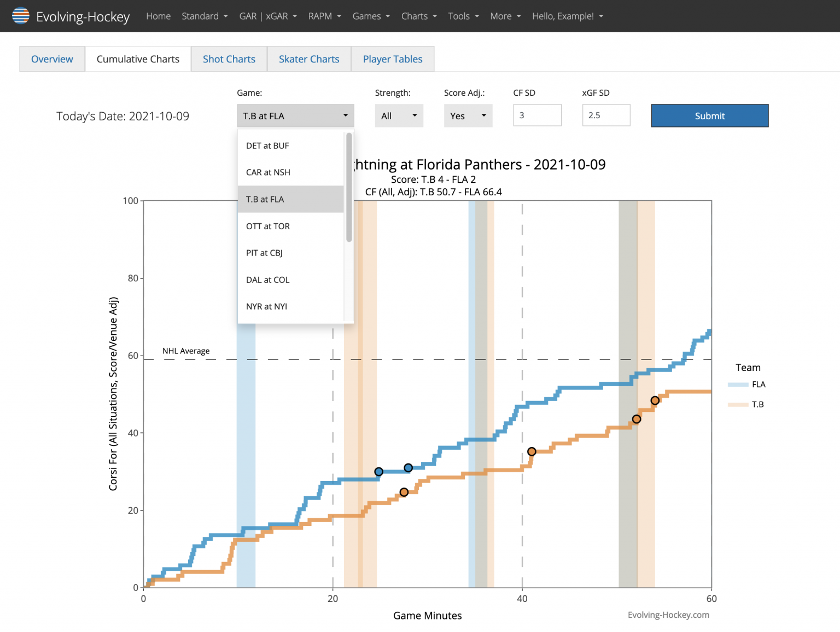840x632 pixels.
Task: Open the More dropdown
Action: click(x=505, y=16)
